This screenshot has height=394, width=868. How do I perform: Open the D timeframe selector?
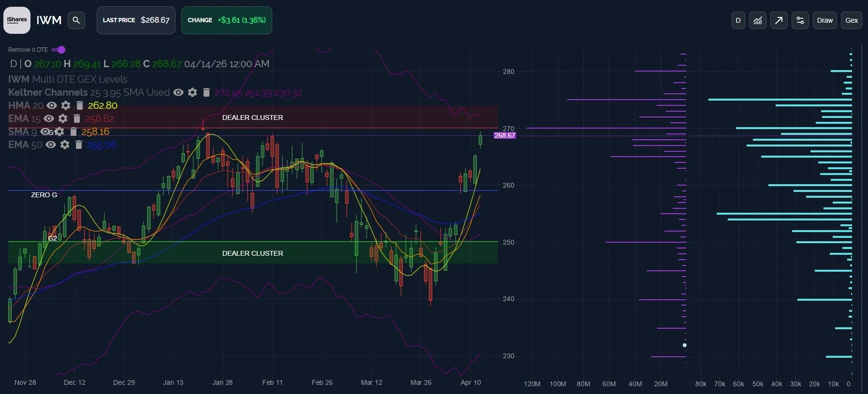[x=738, y=20]
